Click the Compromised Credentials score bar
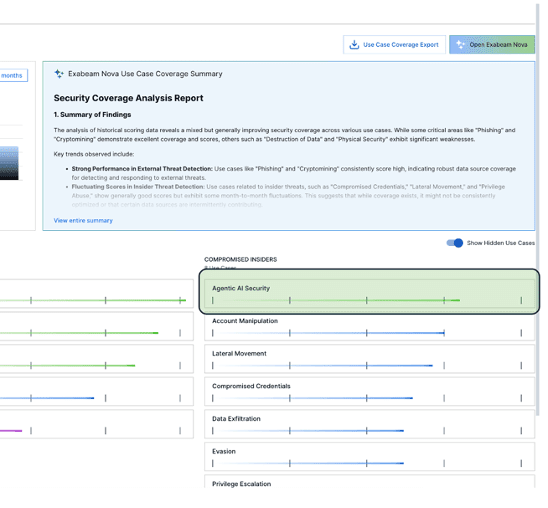The width and height of the screenshot is (548, 508). point(367,398)
